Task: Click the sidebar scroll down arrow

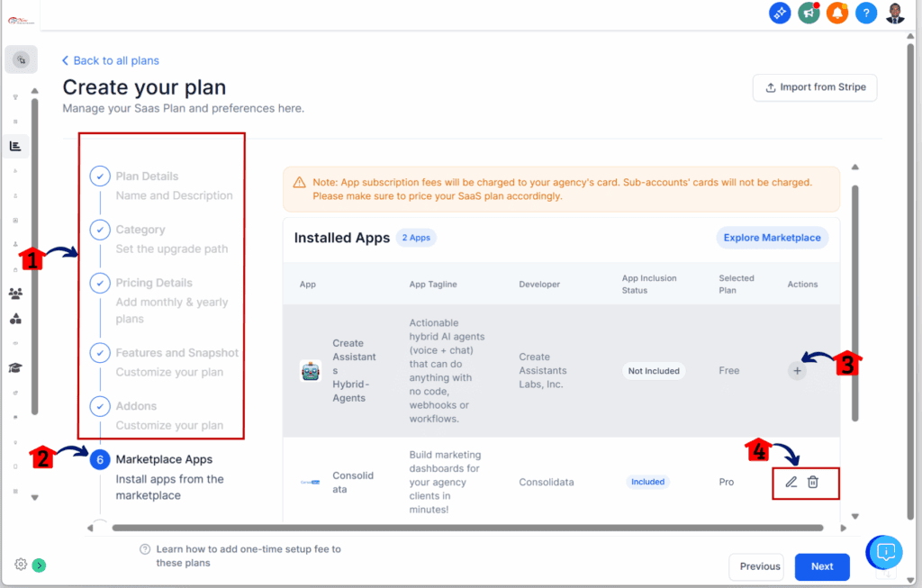Action: tap(35, 498)
